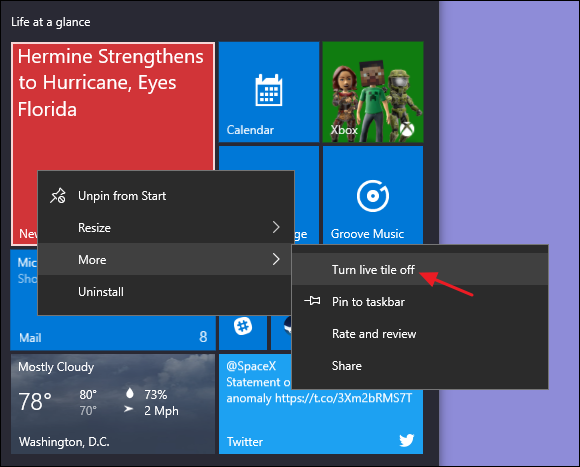The height and width of the screenshot is (467, 580).
Task: Select Pin to taskbar option
Action: [x=420, y=302]
